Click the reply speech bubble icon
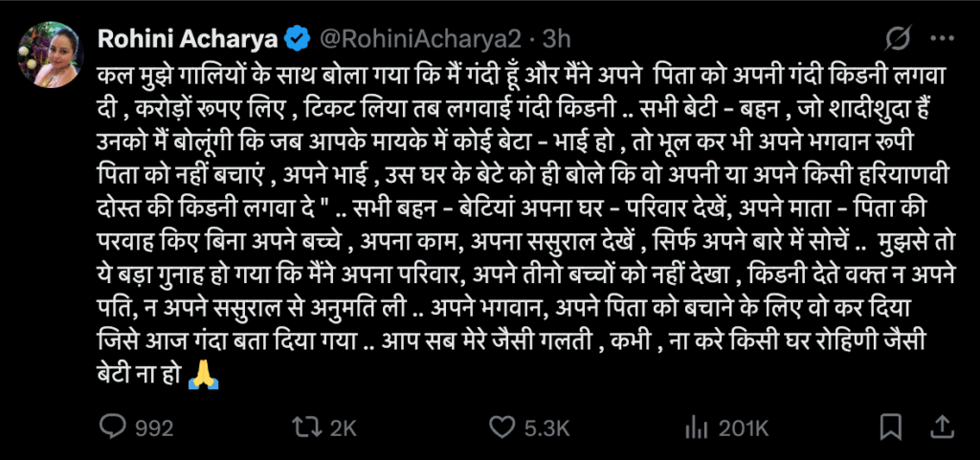 [x=112, y=427]
